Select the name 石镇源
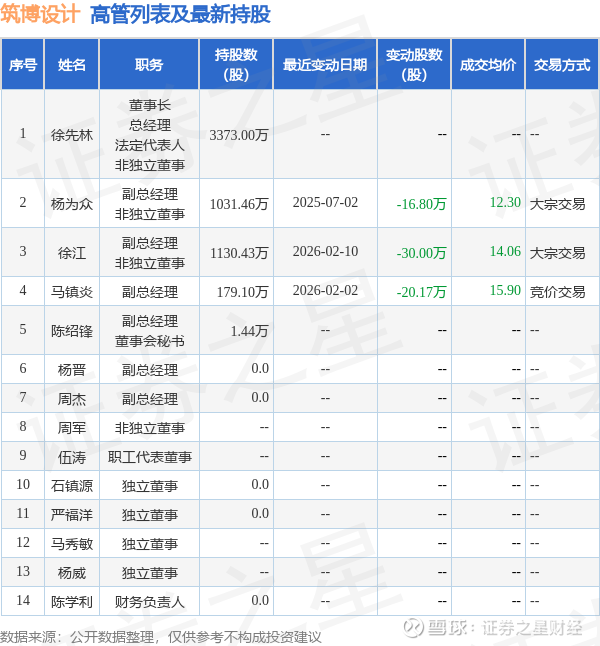 [72, 486]
